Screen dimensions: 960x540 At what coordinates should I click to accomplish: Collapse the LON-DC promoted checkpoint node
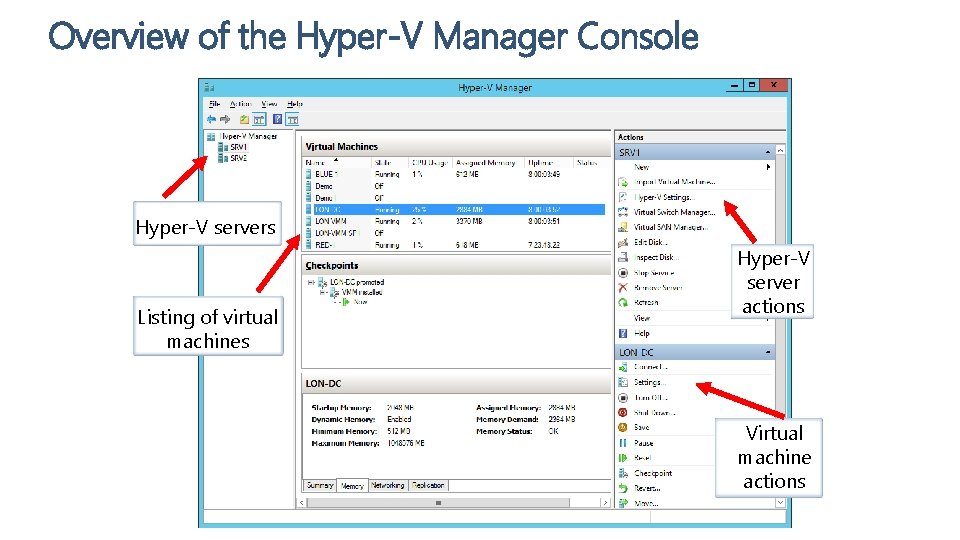(x=312, y=282)
